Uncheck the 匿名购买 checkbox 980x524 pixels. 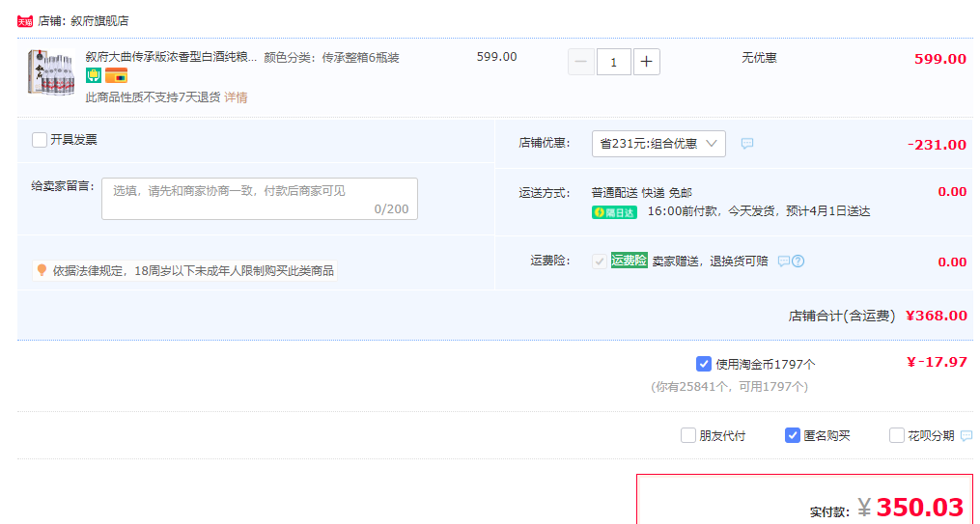[793, 435]
